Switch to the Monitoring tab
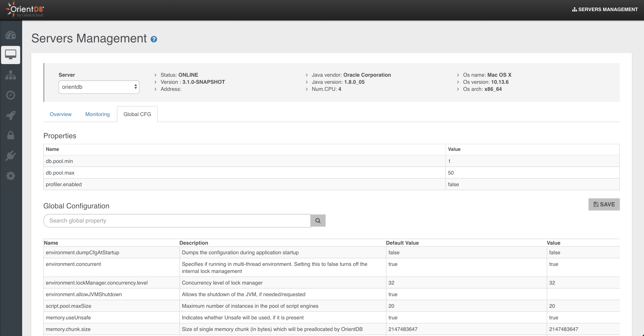Viewport: 644px width, 336px height. (98, 114)
